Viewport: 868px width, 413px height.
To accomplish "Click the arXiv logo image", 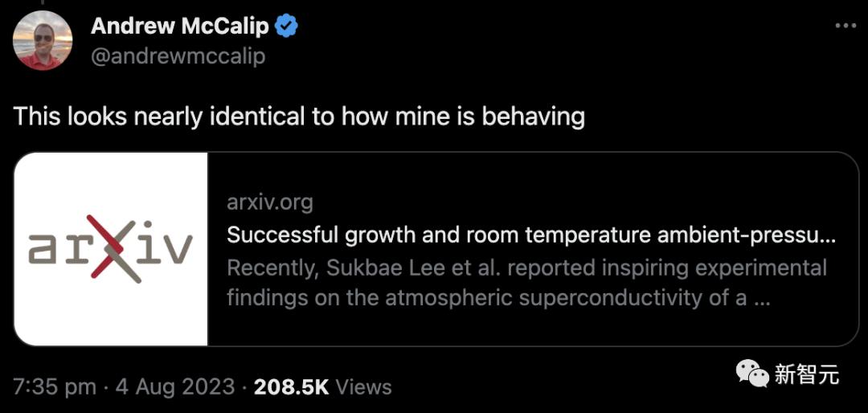I will click(111, 249).
